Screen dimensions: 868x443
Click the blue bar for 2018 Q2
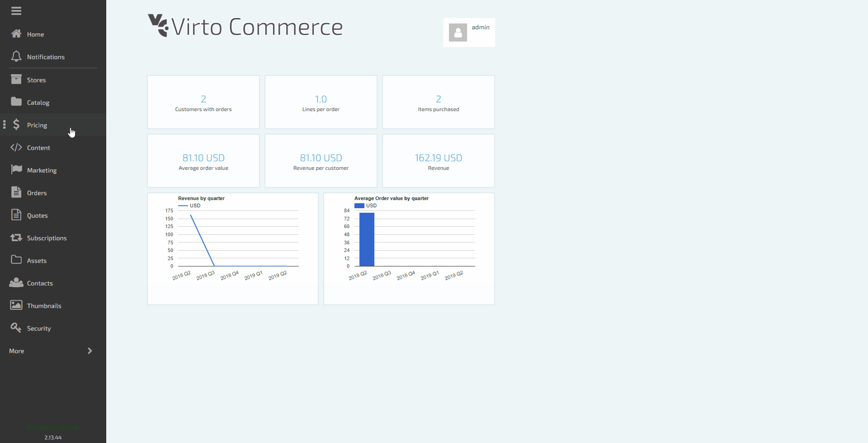pyautogui.click(x=367, y=239)
